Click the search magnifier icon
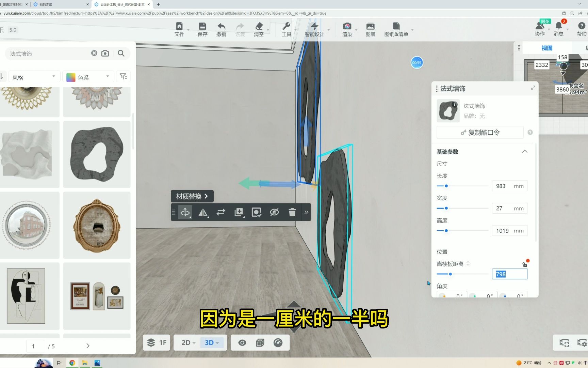The width and height of the screenshot is (588, 368). pyautogui.click(x=121, y=53)
